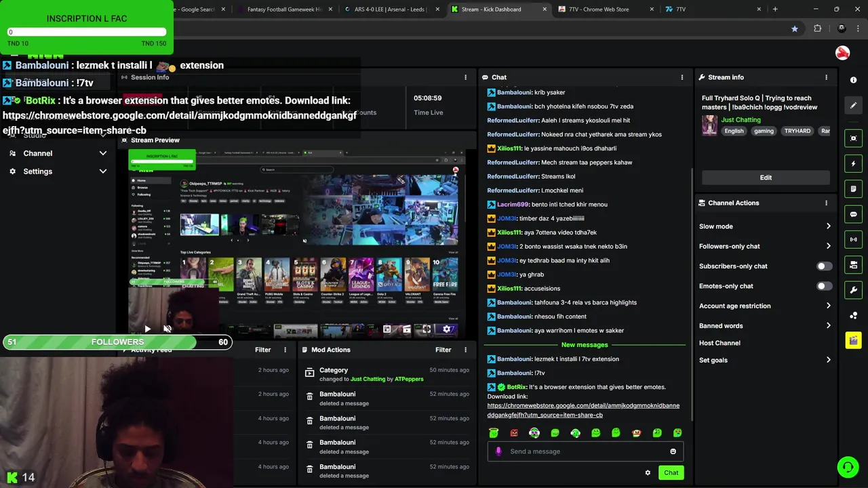Open the emoji picker in message box
Viewport: 868px width, 488px height.
[673, 451]
